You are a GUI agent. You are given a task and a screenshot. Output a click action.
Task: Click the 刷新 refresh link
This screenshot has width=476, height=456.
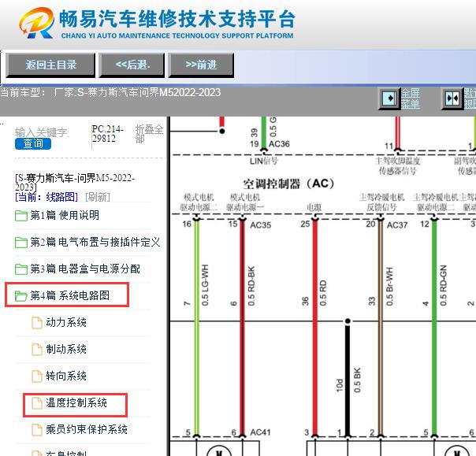click(x=98, y=197)
